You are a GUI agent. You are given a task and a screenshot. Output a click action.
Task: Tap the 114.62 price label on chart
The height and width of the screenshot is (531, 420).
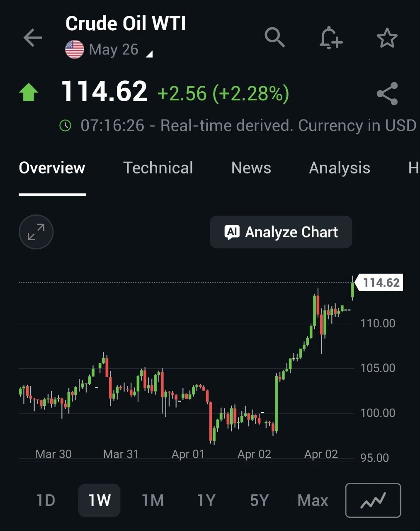[381, 283]
